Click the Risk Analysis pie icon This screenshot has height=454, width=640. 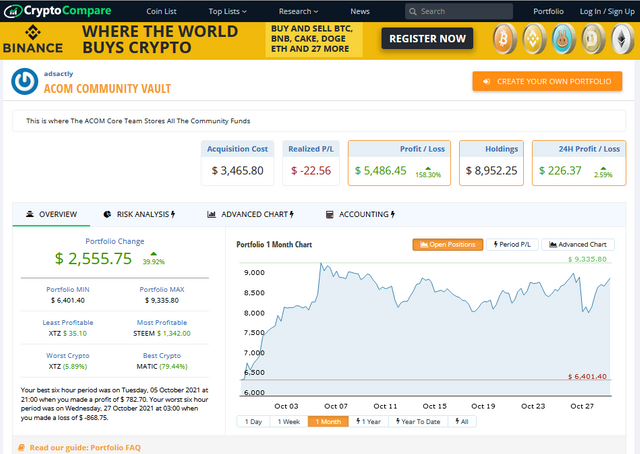click(107, 214)
